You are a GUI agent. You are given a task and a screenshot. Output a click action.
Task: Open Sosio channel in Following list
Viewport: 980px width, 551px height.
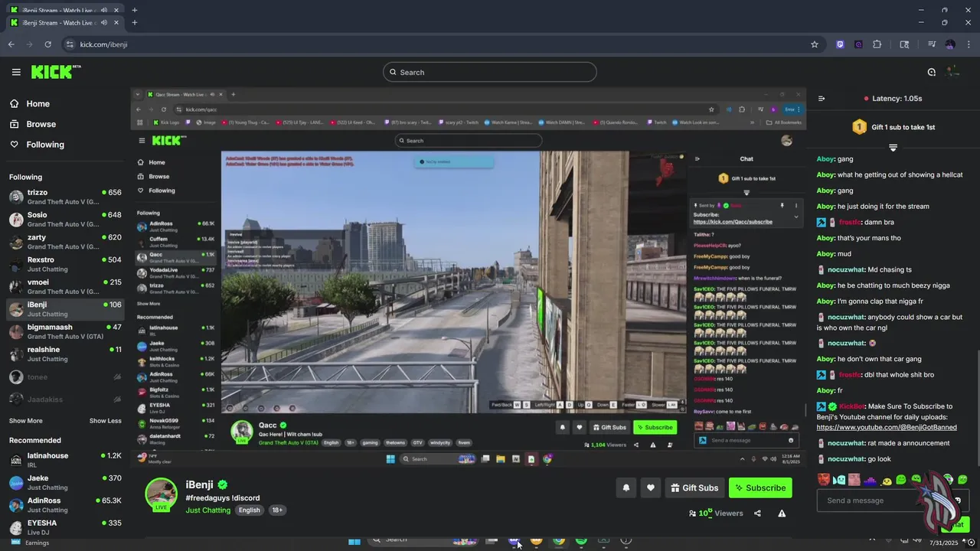pos(65,220)
